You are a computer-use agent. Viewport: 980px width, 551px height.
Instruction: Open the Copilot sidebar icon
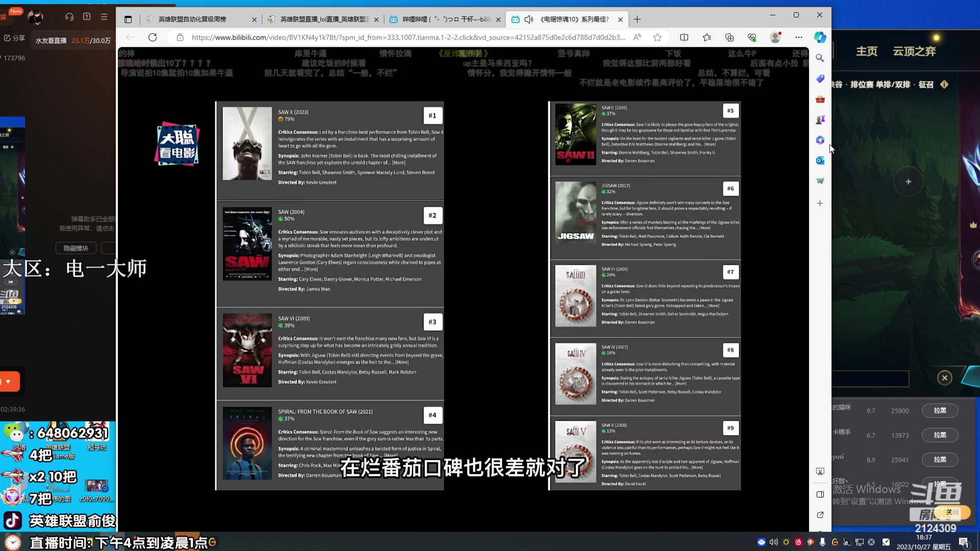point(820,37)
